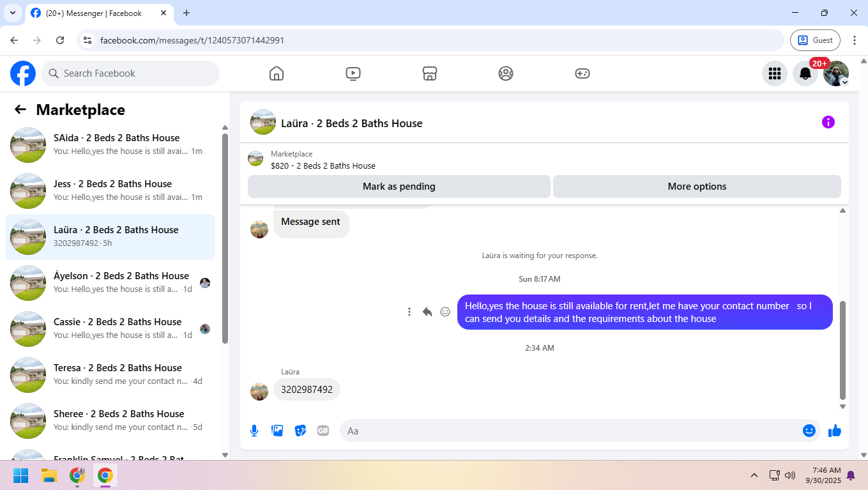Open the browser tab search dropdown
This screenshot has width=868, height=490.
point(12,13)
